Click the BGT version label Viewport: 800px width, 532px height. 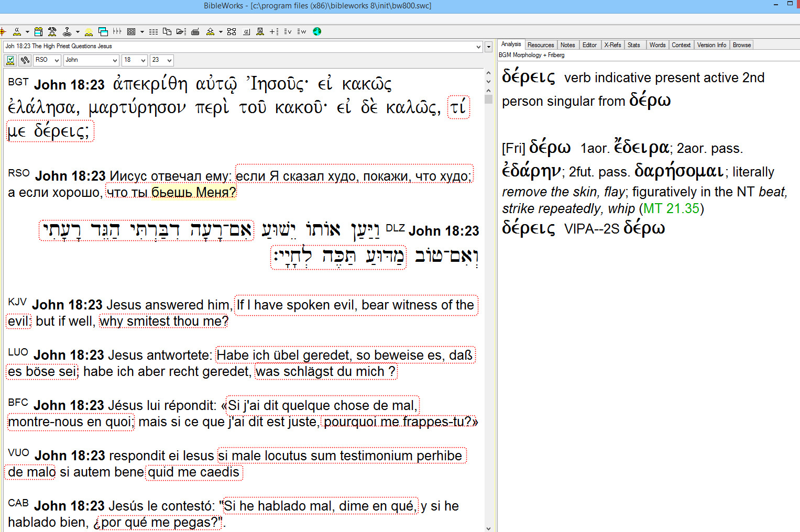click(x=18, y=82)
